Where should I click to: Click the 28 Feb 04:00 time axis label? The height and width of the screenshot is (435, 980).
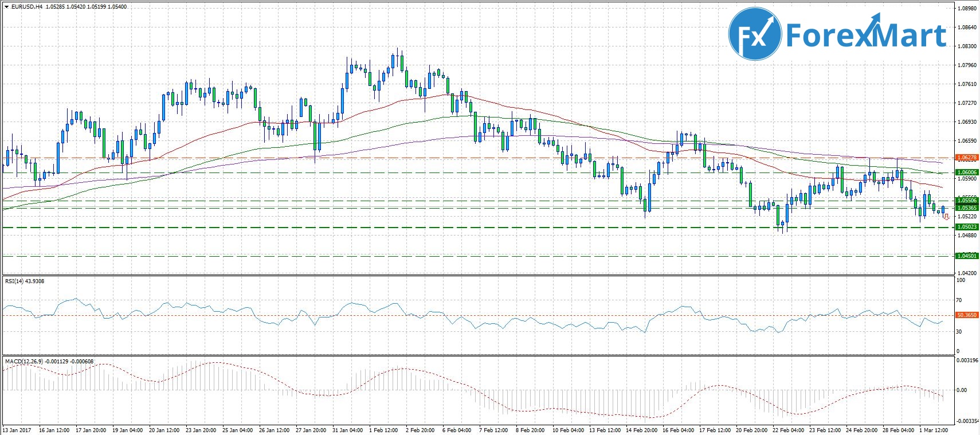(898, 430)
